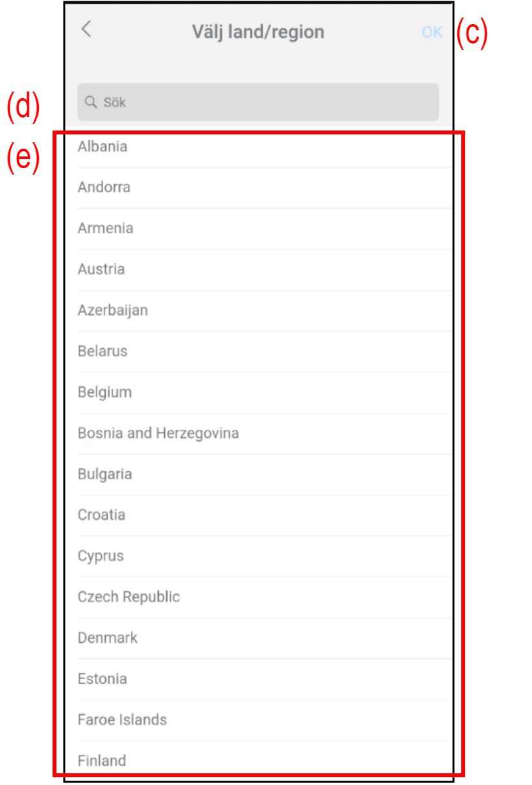The image size is (532, 785).
Task: Click the Sök search field
Action: (258, 102)
